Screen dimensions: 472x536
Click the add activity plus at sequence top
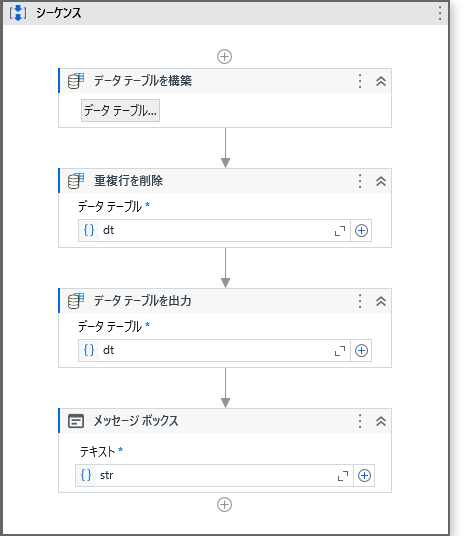tap(225, 56)
